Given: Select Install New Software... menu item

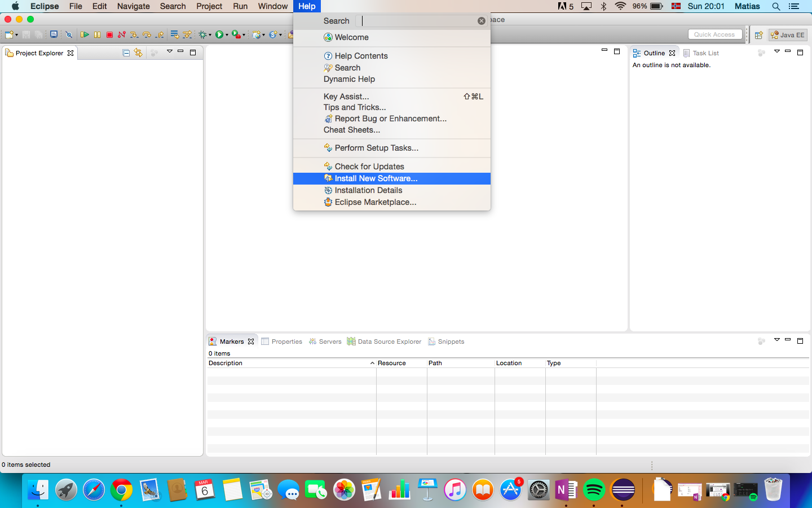Looking at the screenshot, I should (392, 178).
